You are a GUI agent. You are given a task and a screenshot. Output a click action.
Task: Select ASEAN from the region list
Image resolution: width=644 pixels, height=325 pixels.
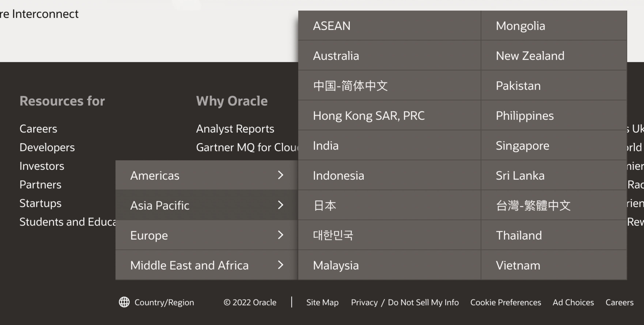pyautogui.click(x=332, y=26)
